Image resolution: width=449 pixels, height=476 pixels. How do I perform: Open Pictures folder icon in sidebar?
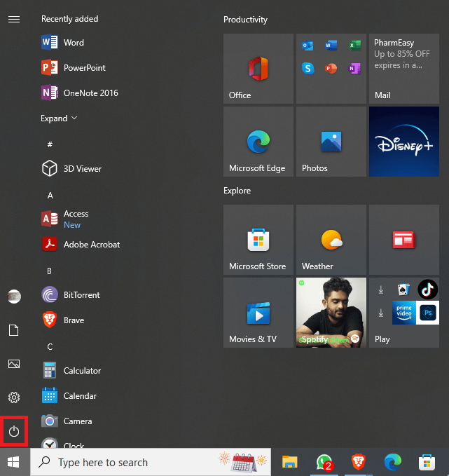point(14,364)
